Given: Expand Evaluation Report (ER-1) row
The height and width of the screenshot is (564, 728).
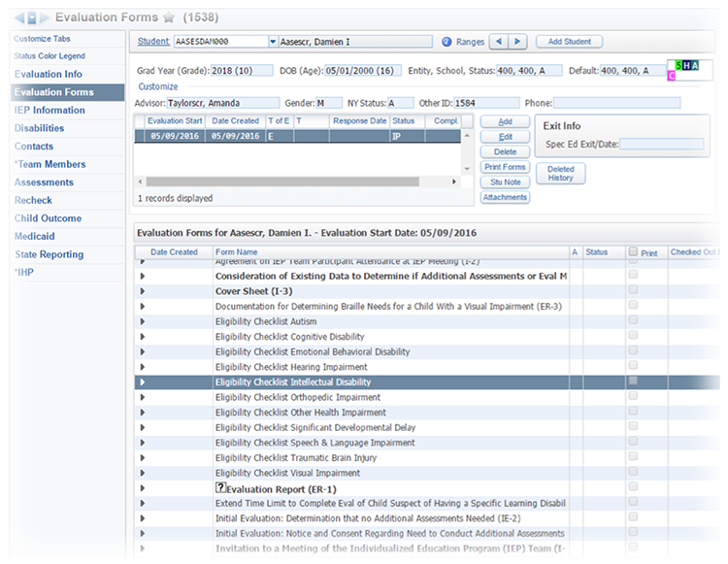Looking at the screenshot, I should click(143, 488).
